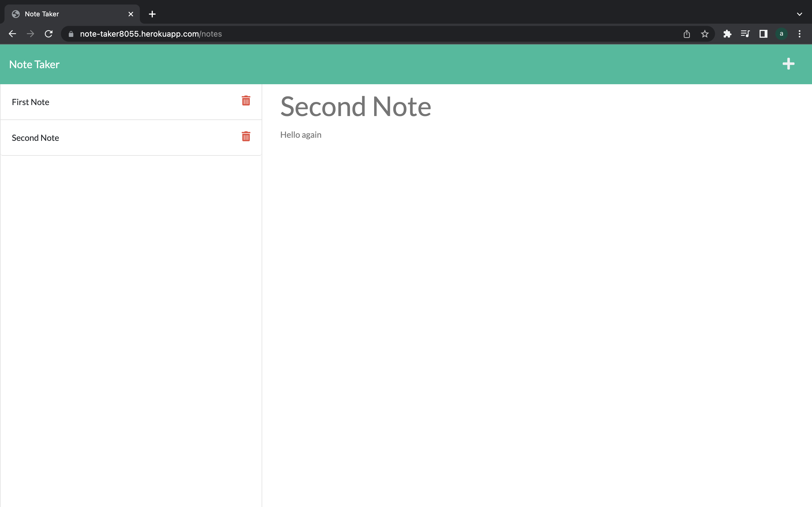Viewport: 812px width, 507px height.
Task: Open a new browser tab
Action: pos(152,14)
